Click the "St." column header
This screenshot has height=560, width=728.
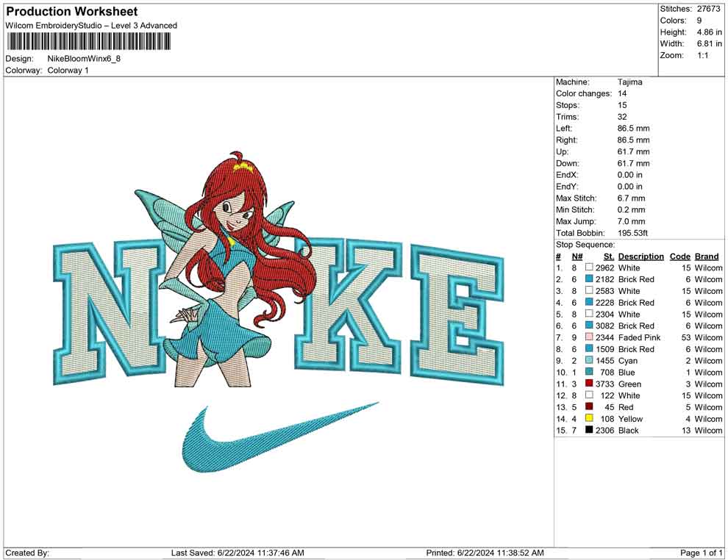tap(609, 256)
